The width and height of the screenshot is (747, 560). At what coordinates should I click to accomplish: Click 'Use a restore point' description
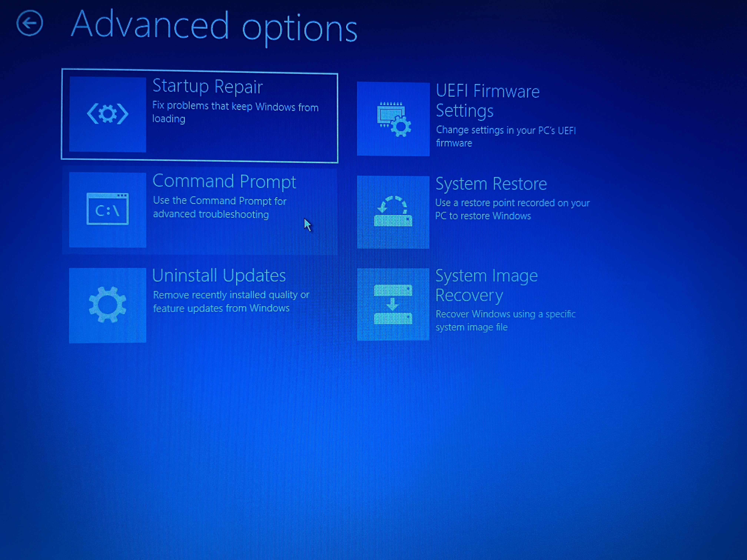pyautogui.click(x=512, y=203)
